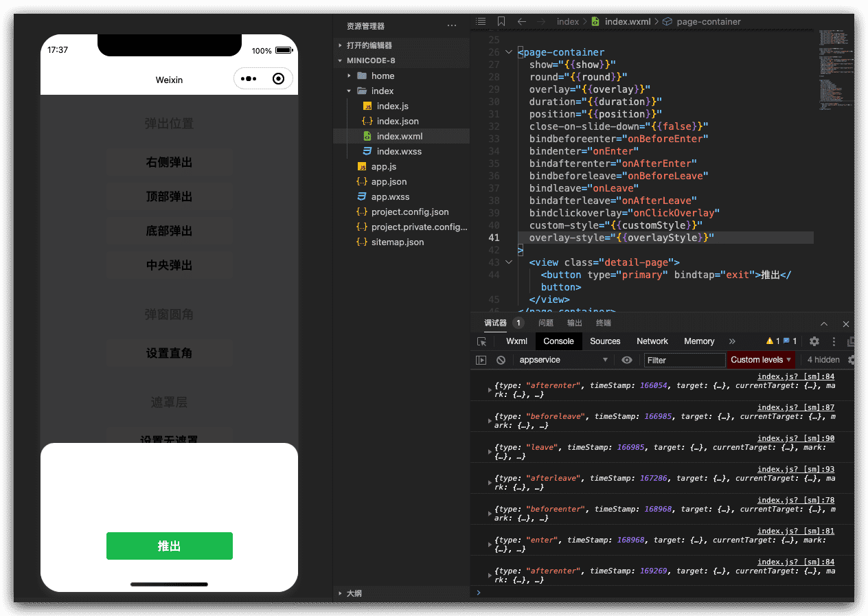
Task: Open the appservice context dropdown
Action: point(563,360)
